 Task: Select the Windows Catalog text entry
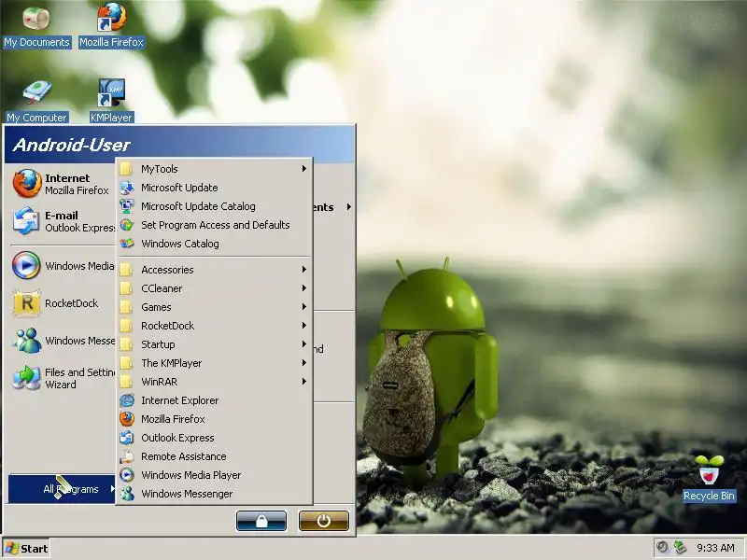pos(180,244)
